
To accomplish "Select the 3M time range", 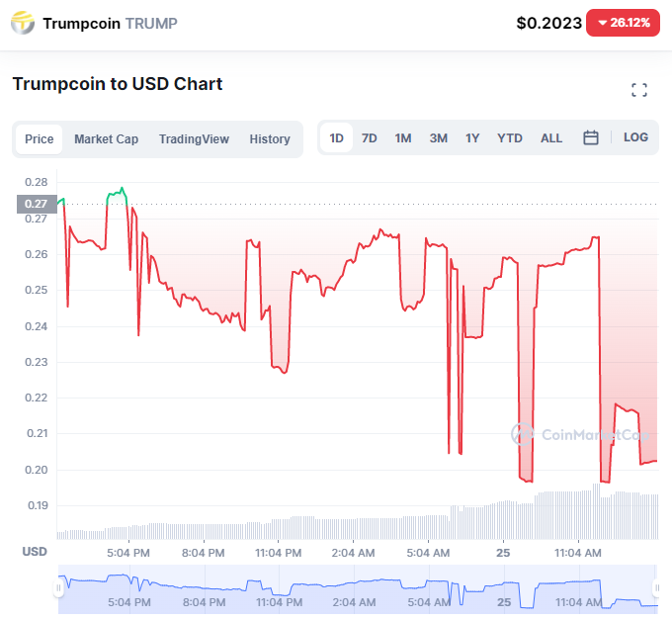I will (439, 138).
